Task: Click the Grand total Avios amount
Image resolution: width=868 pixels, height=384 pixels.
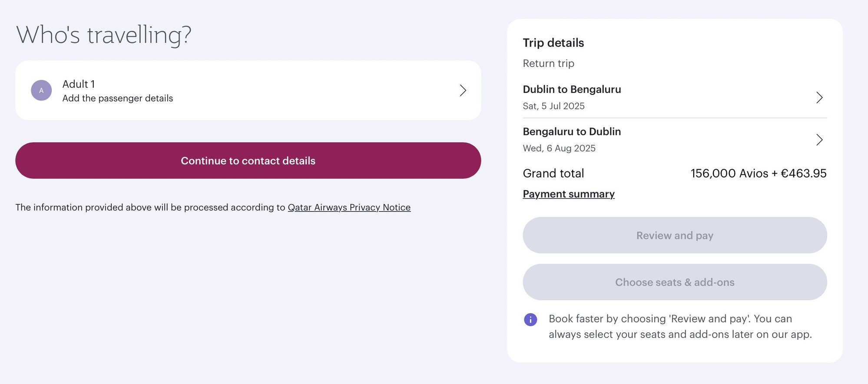Action: [x=758, y=174]
